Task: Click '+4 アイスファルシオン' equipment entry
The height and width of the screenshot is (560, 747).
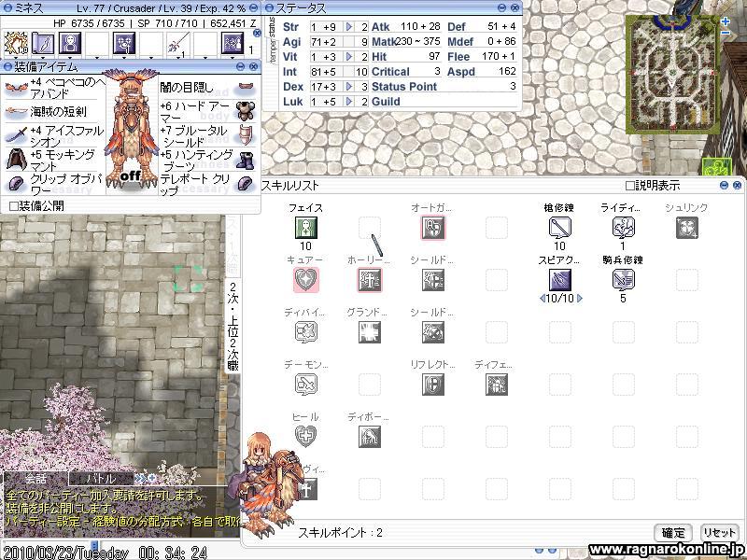Action: [67, 135]
